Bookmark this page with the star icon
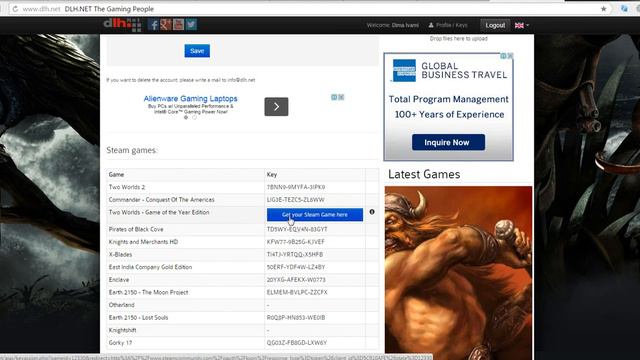The height and width of the screenshot is (360, 640). coord(603,9)
